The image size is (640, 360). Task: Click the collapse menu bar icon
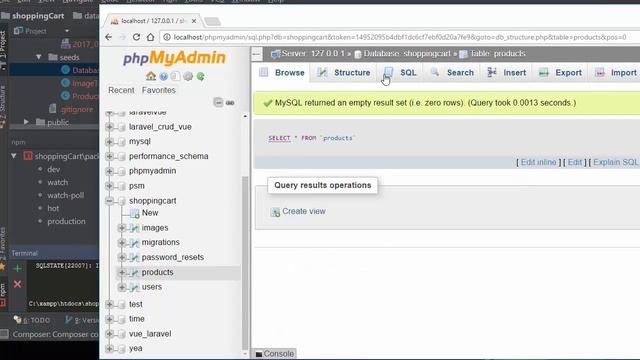point(257,53)
